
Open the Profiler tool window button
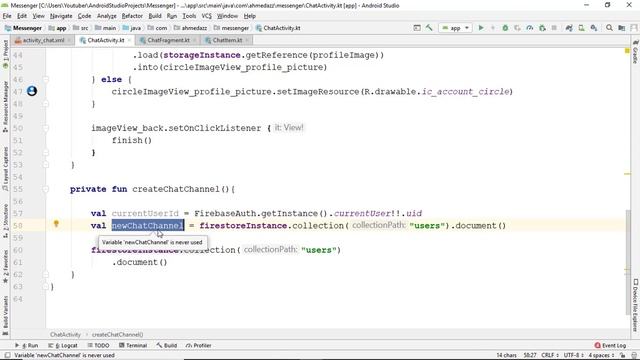tap(198, 345)
